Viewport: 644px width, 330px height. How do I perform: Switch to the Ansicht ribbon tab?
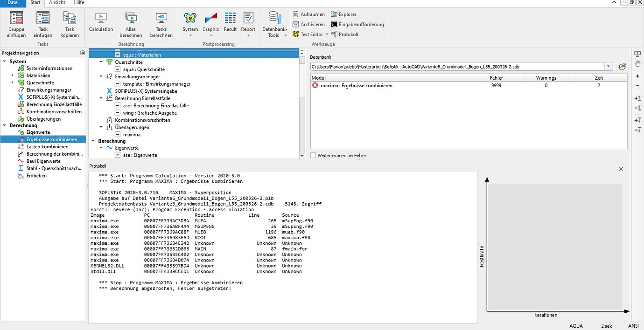[x=57, y=3]
